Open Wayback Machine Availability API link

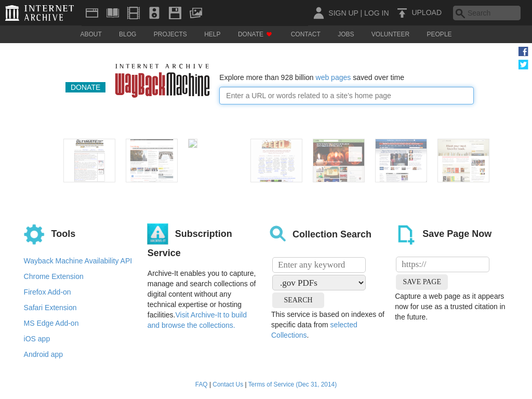tap(78, 261)
